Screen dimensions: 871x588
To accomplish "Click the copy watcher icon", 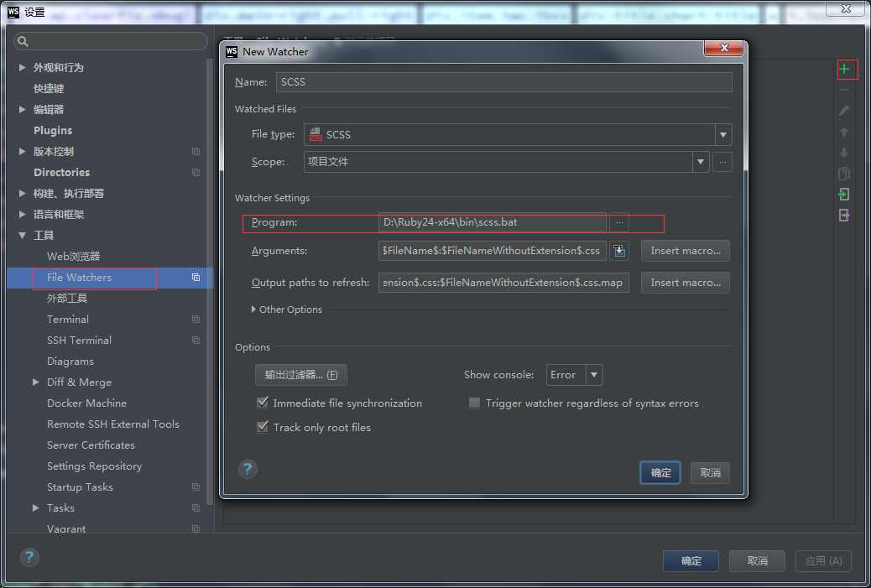I will pyautogui.click(x=844, y=174).
